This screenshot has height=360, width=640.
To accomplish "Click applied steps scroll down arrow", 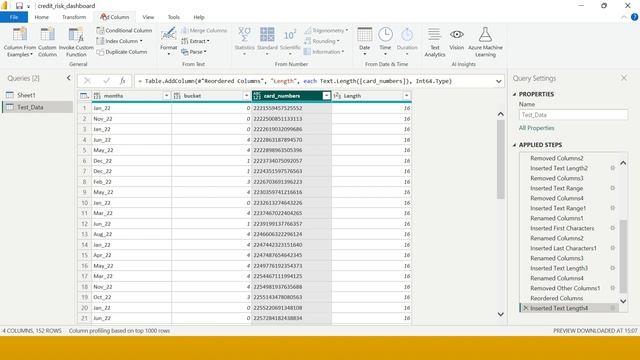I will [623, 301].
